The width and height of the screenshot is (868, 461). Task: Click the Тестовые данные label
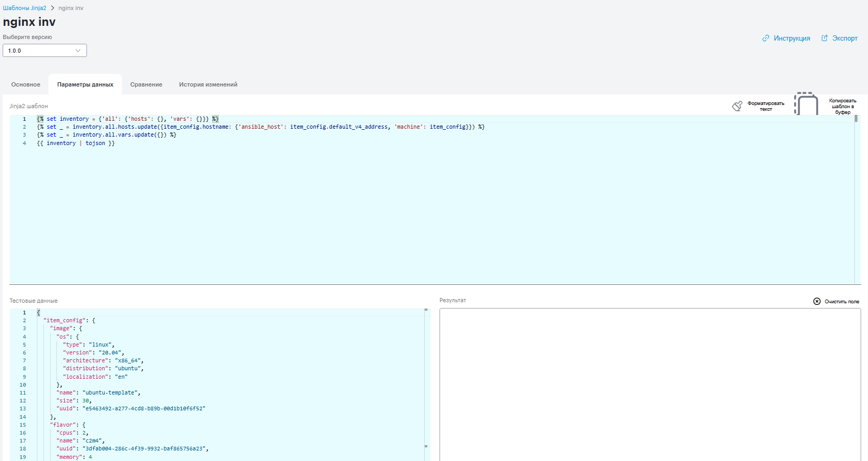coord(33,301)
